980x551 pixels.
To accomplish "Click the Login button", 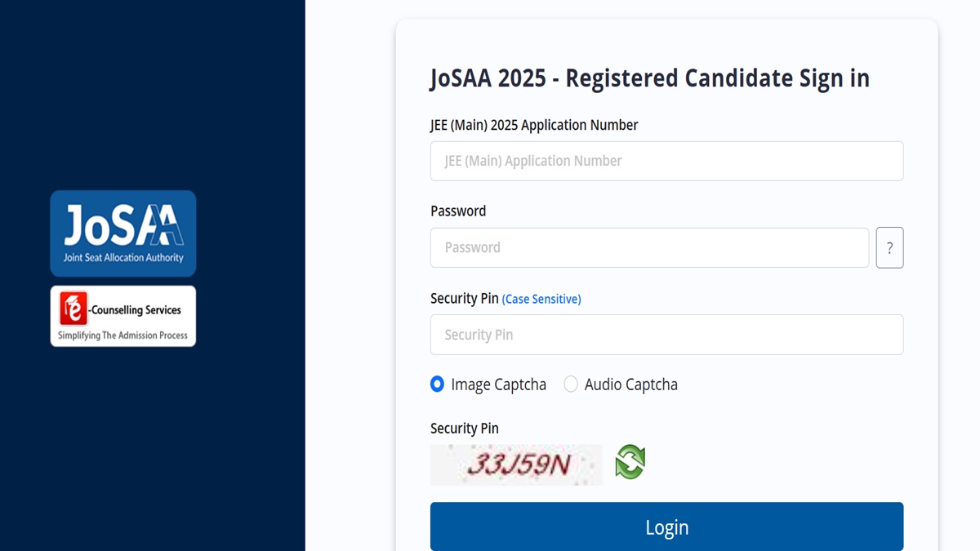I will pos(666,527).
